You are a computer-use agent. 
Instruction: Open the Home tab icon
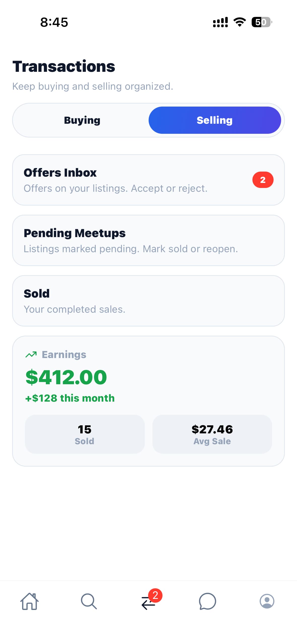30,602
